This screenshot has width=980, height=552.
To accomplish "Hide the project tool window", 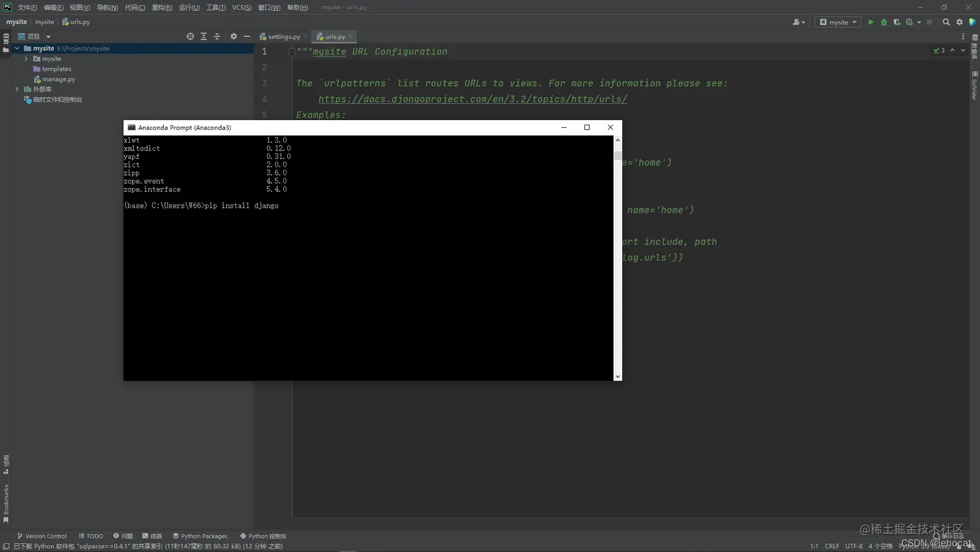I will coord(247,36).
